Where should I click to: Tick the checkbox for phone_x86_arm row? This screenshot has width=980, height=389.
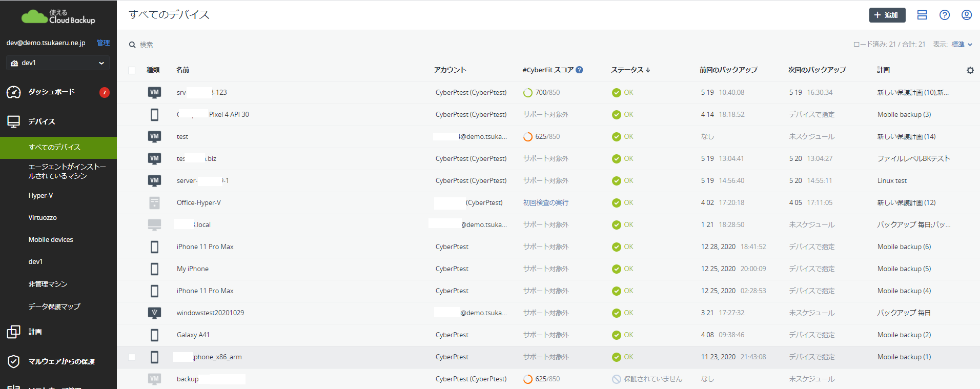132,357
